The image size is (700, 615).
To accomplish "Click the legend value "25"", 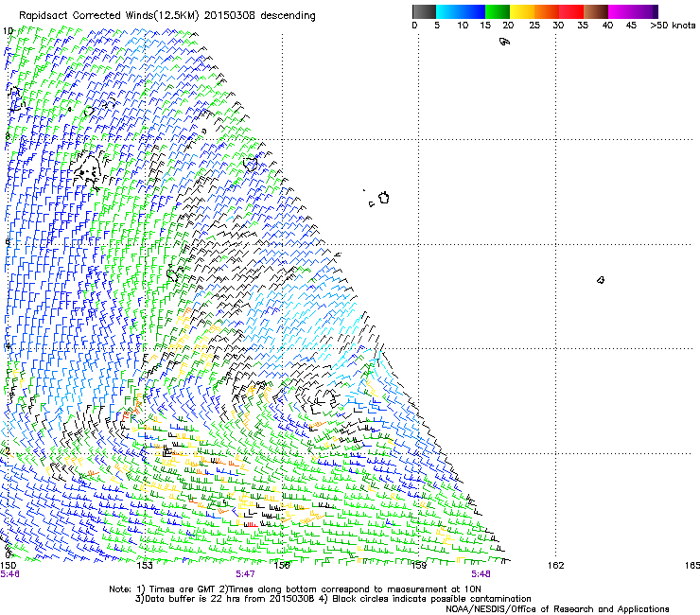I will pos(534,26).
